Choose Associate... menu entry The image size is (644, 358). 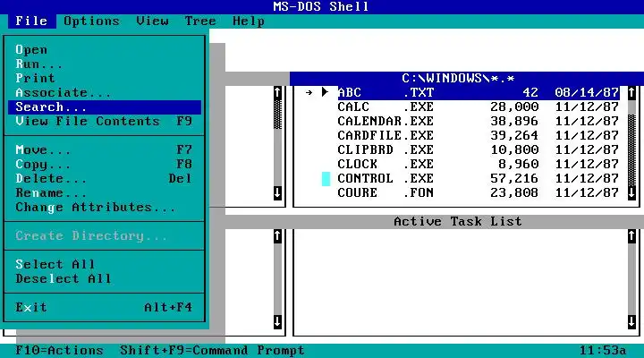105,92
